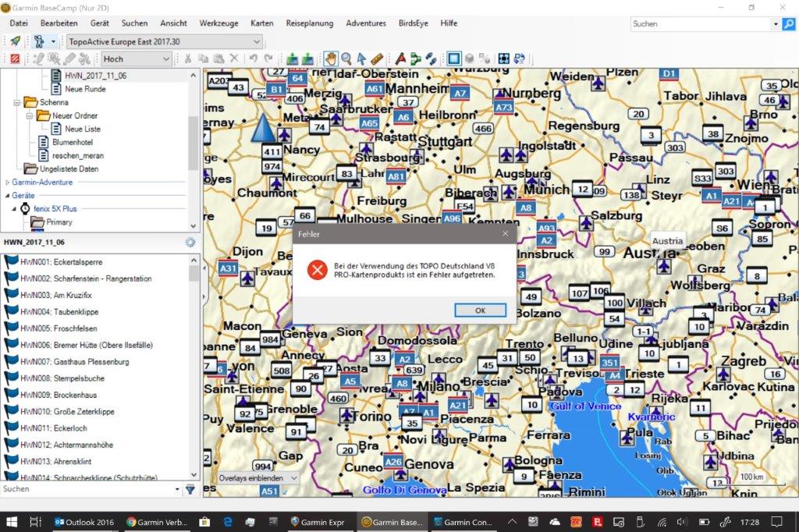The height and width of the screenshot is (532, 799).
Task: Select the Neue Runde list
Action: (85, 89)
